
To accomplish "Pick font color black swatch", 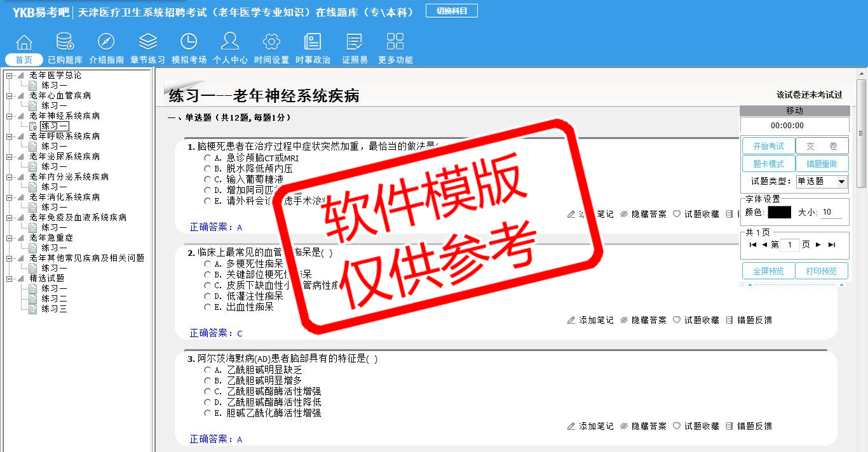I will [x=779, y=213].
